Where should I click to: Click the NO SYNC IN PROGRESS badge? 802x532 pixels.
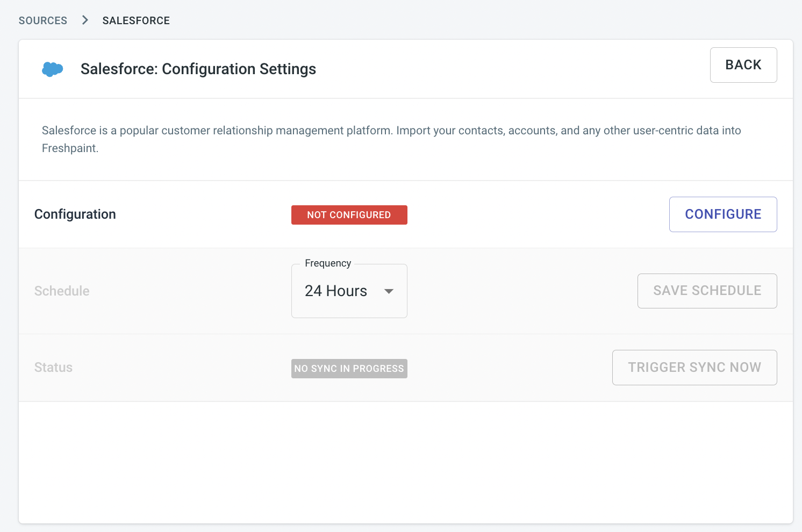(349, 369)
